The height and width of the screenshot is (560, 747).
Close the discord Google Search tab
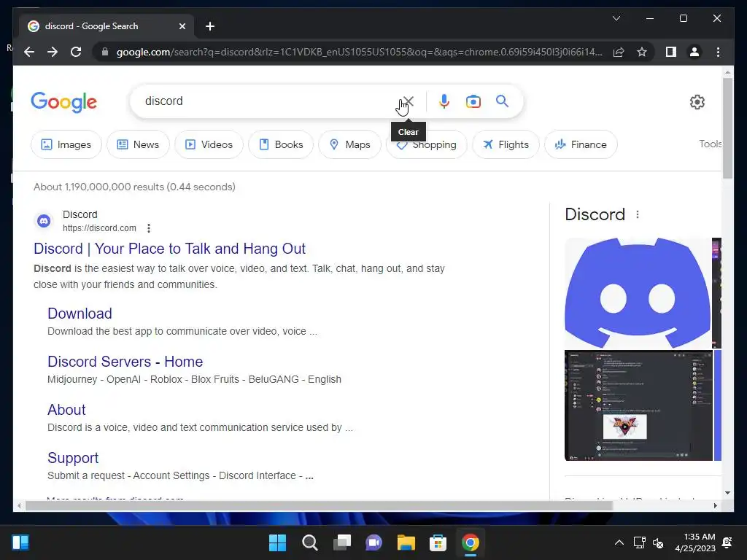(182, 26)
